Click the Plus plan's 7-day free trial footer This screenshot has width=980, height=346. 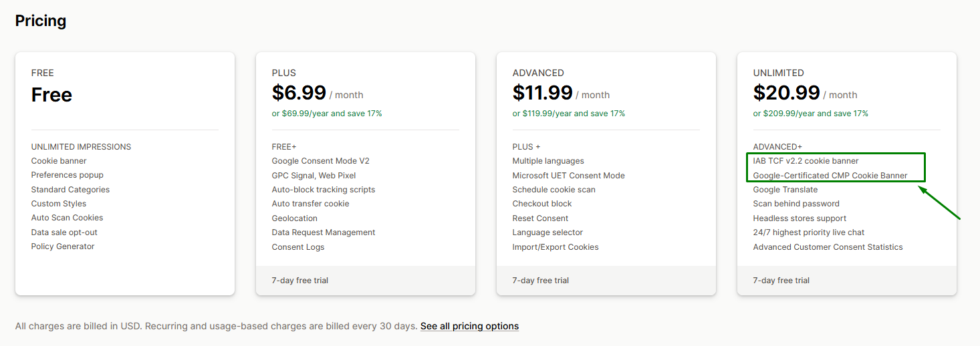tap(299, 281)
